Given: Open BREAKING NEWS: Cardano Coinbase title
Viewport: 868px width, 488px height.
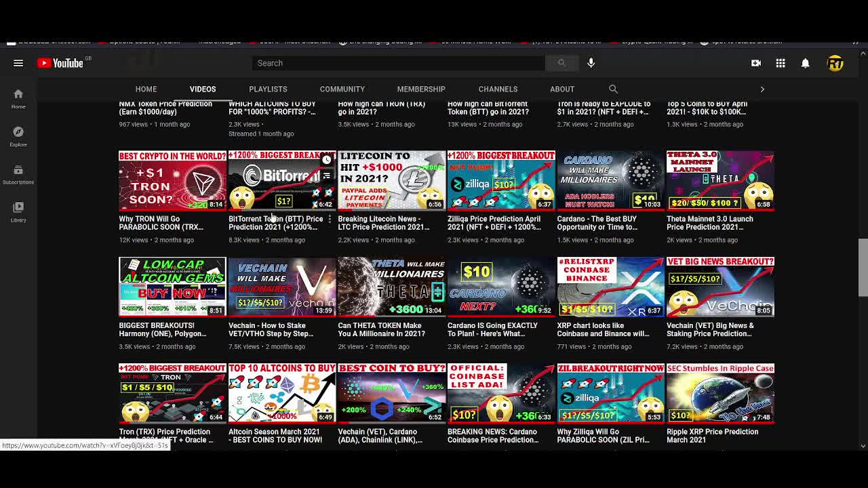Looking at the screenshot, I should [x=494, y=436].
